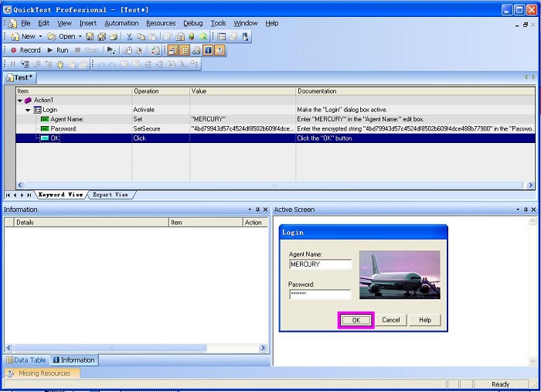The height and width of the screenshot is (392, 541).
Task: Click the Record button
Action: (26, 50)
